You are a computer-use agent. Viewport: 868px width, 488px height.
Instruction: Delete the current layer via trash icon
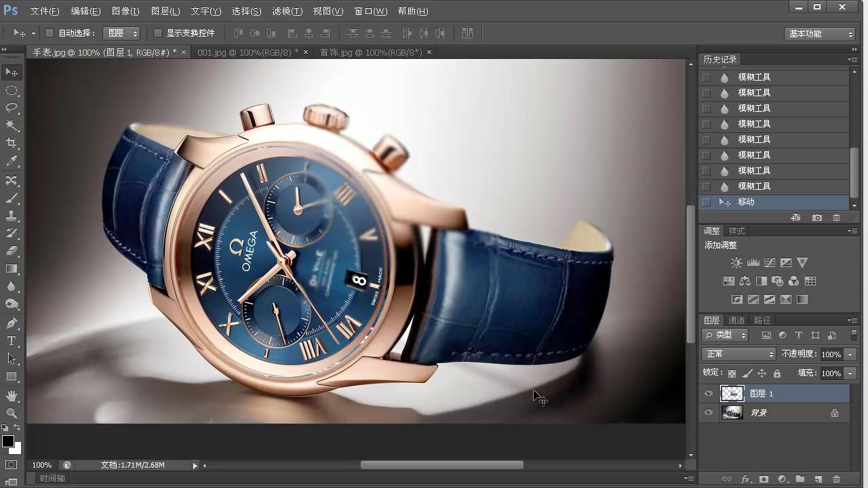tap(836, 479)
